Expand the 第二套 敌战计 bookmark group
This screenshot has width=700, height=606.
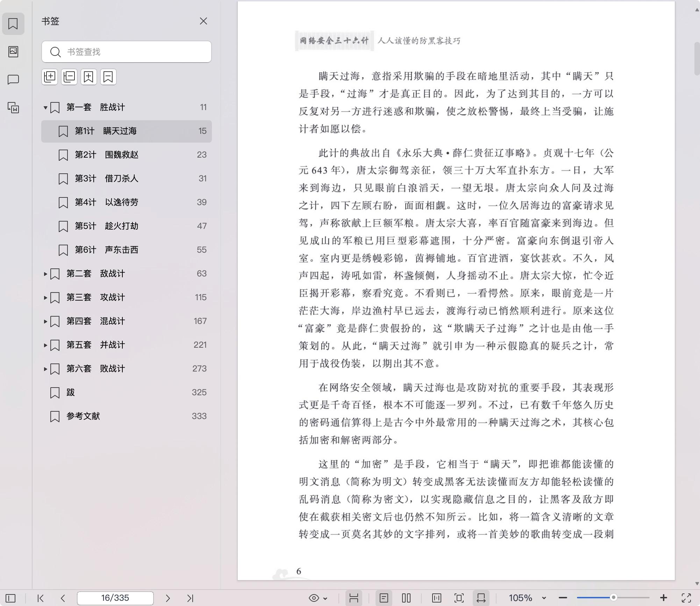point(45,274)
